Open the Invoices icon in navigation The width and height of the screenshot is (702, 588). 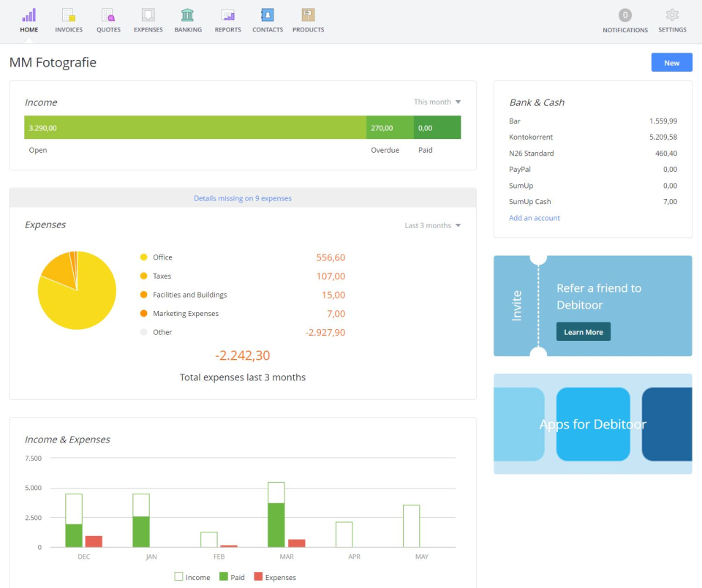click(x=69, y=15)
